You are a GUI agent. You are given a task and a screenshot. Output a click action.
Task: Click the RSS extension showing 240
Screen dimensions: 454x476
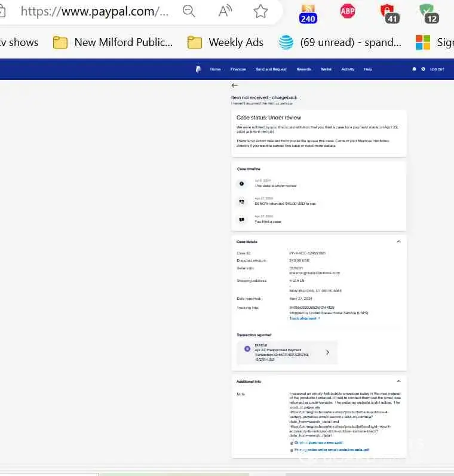point(308,12)
